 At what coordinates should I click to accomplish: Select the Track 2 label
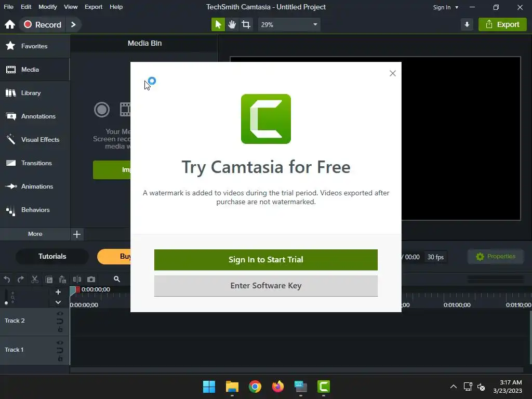pyautogui.click(x=15, y=321)
